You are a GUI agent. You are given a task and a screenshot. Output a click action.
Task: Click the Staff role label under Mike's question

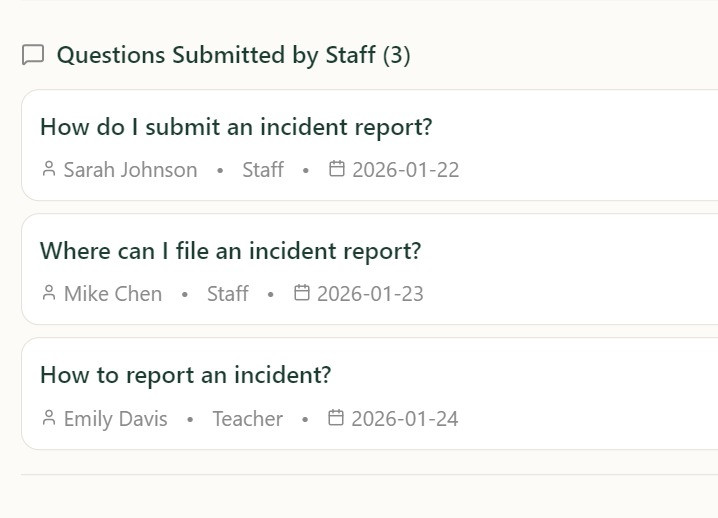(x=228, y=294)
